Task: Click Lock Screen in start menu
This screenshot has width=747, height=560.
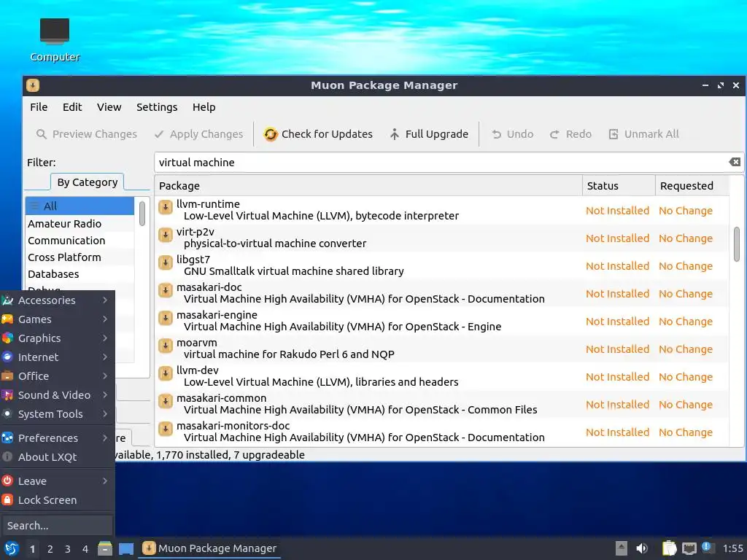Action: 57,500
